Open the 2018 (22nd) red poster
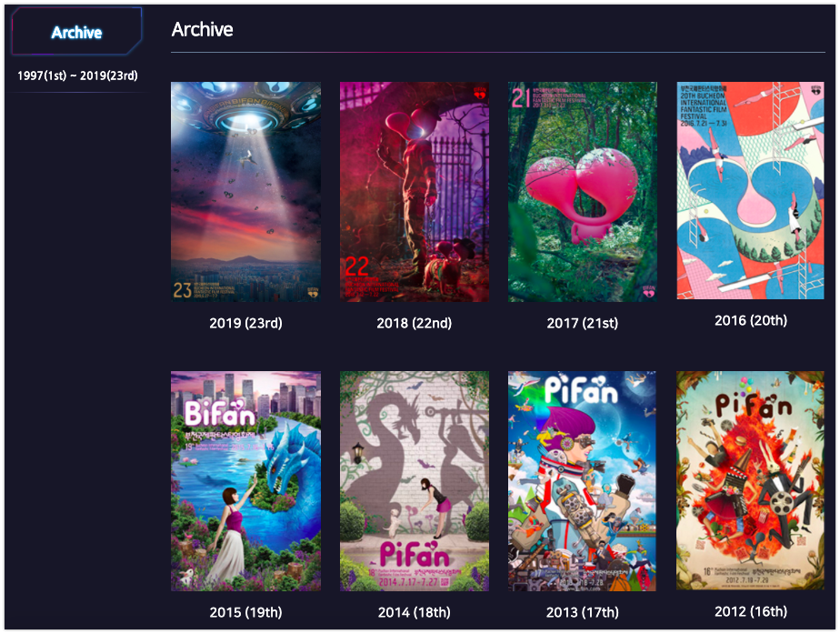Screen dimensions: 840x634 coord(415,192)
